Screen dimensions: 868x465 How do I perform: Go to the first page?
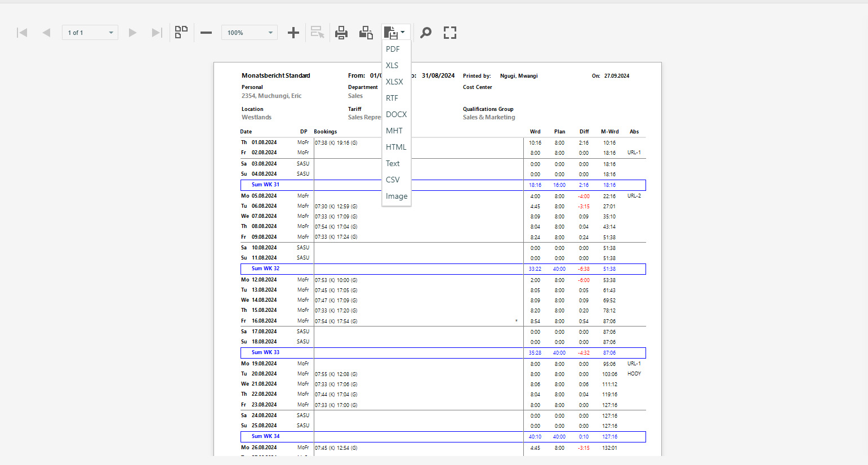point(23,33)
